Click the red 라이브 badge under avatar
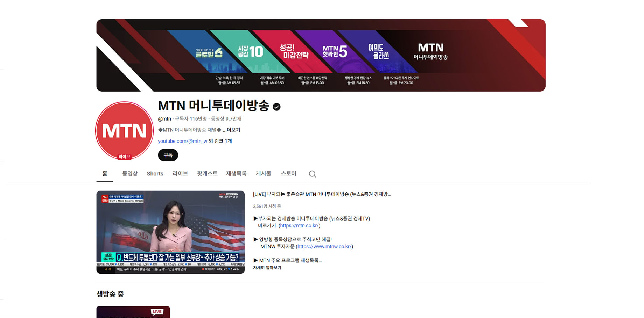 (x=124, y=157)
